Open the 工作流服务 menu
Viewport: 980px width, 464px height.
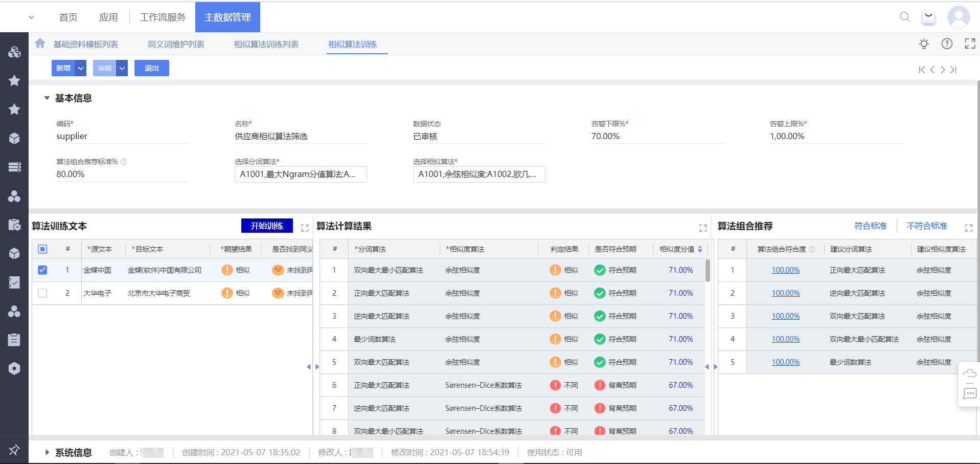pyautogui.click(x=163, y=17)
